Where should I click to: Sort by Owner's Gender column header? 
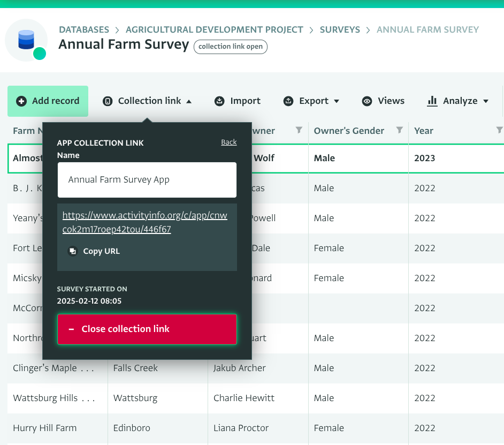point(349,131)
